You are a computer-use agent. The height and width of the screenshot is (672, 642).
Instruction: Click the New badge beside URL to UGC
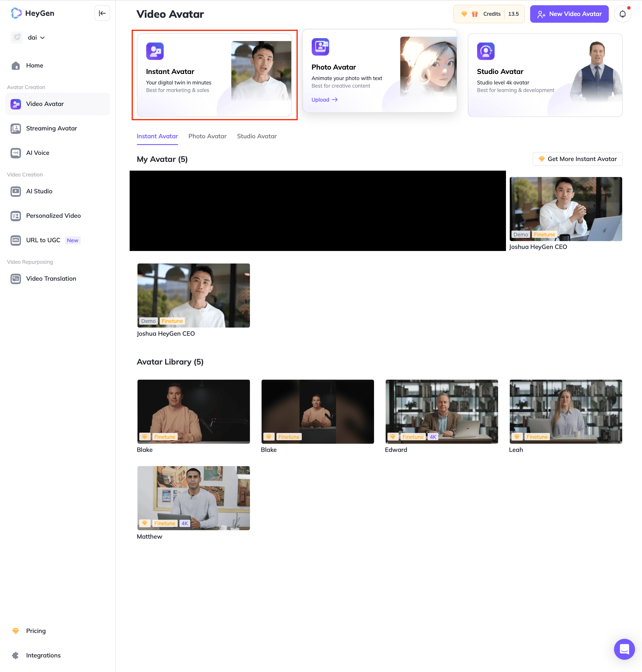click(73, 240)
